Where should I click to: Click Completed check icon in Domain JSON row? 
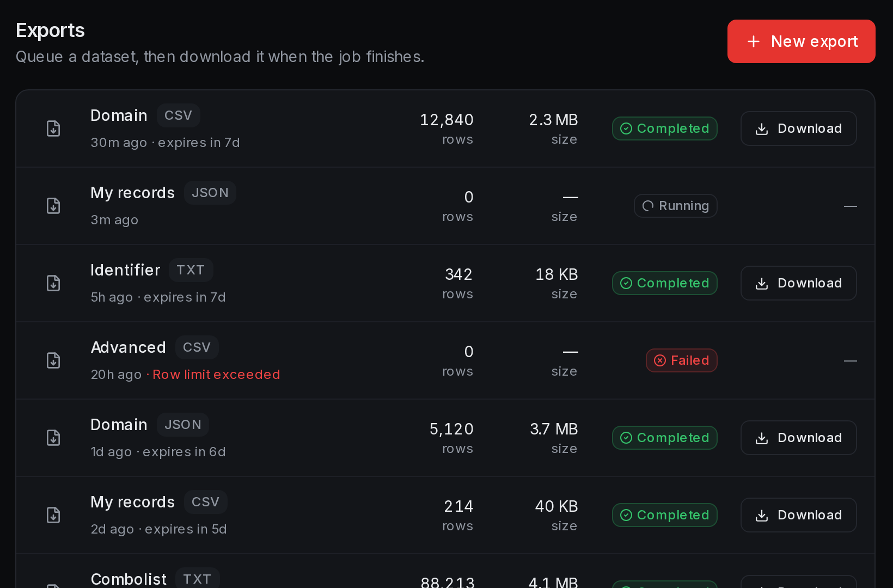click(x=626, y=438)
